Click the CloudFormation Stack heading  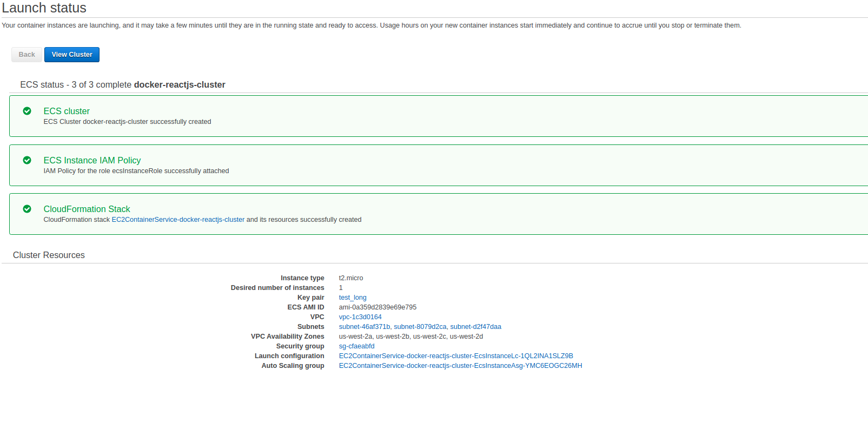tap(87, 209)
